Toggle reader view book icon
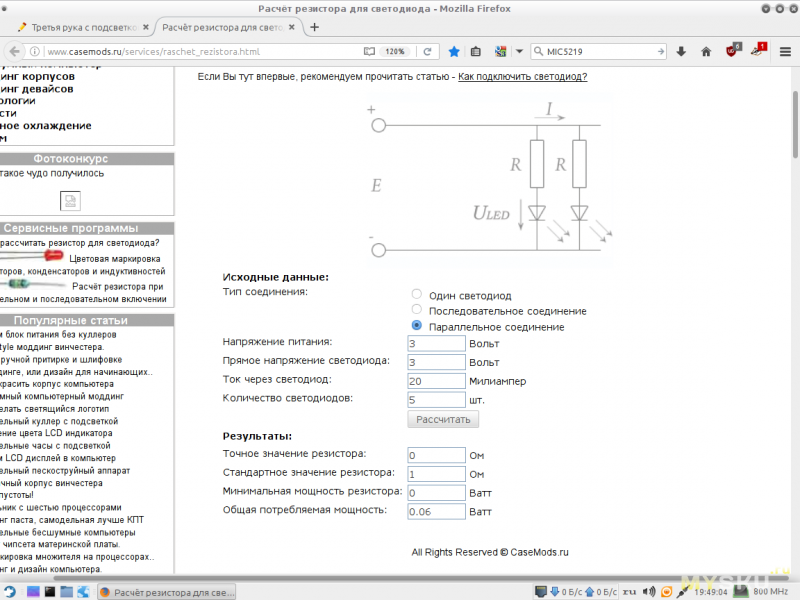 [x=369, y=52]
